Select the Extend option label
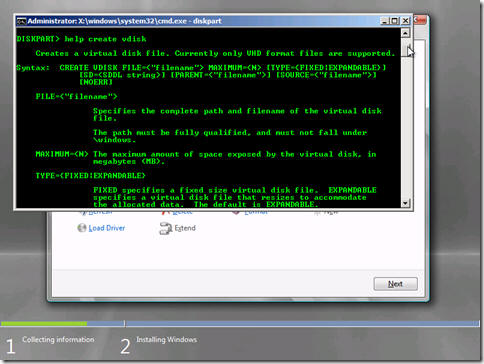 185,228
